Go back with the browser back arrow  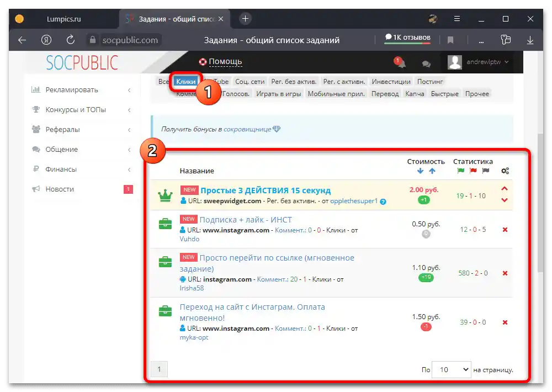(22, 40)
